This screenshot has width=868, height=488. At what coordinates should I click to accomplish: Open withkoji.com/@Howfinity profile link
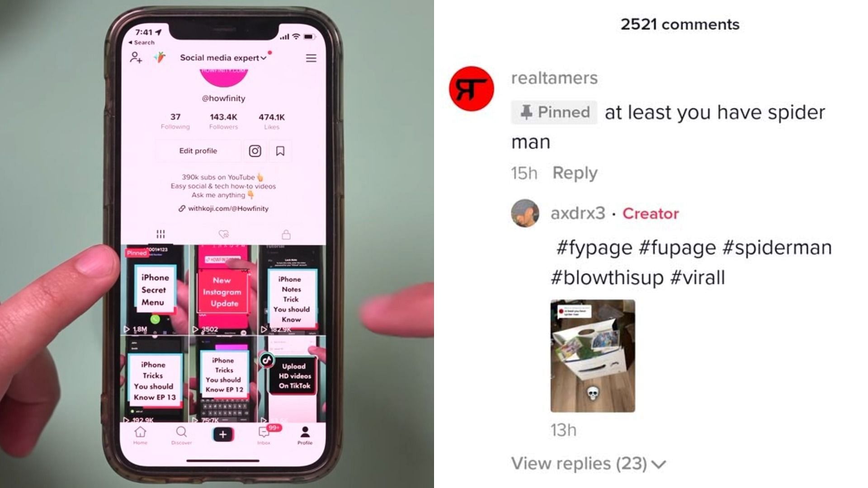(x=224, y=209)
